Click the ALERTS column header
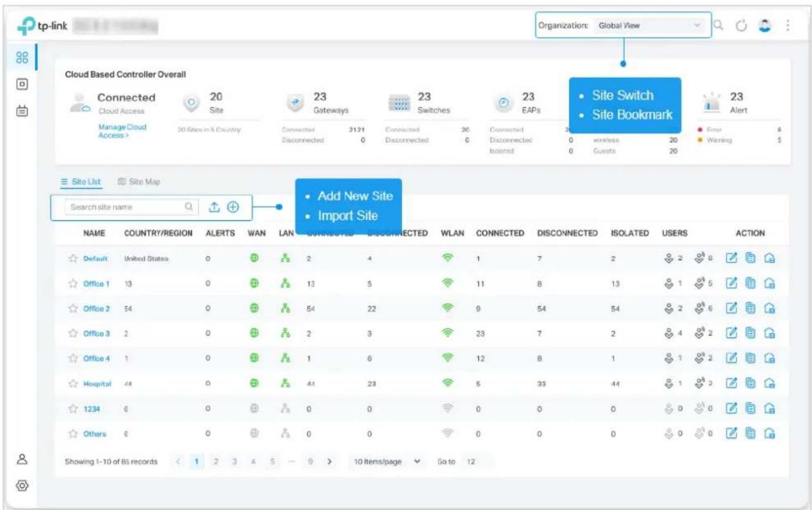The image size is (812, 510). click(x=219, y=233)
